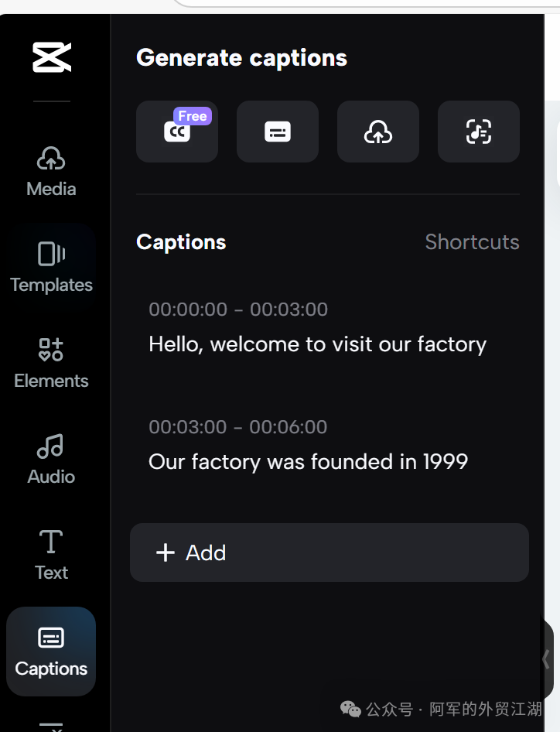The width and height of the screenshot is (560, 732).
Task: Click the second caption's 00:06:00 end time
Action: 288,427
